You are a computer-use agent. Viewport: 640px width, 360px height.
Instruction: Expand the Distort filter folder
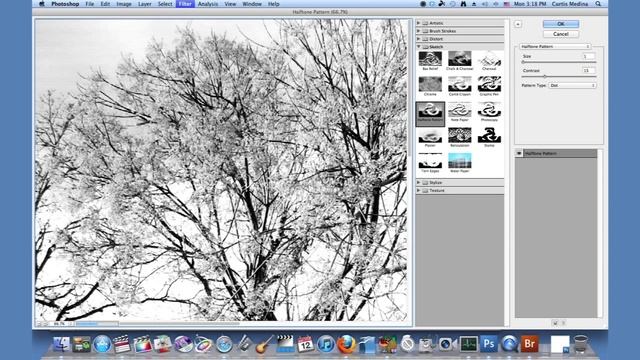(x=418, y=39)
